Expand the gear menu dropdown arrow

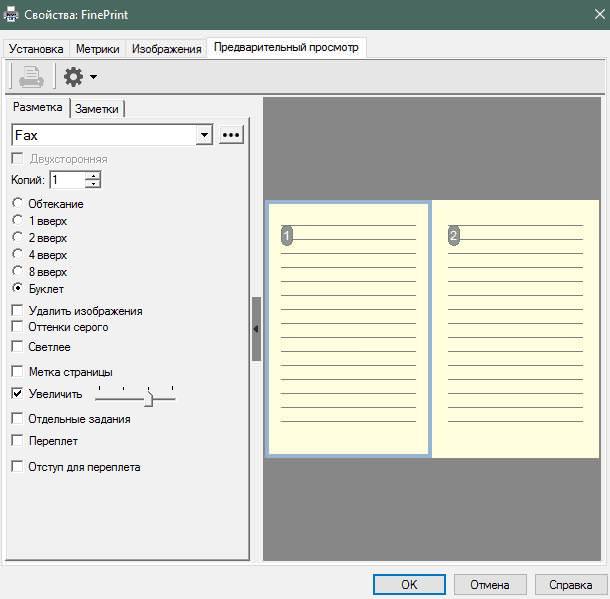pos(93,77)
